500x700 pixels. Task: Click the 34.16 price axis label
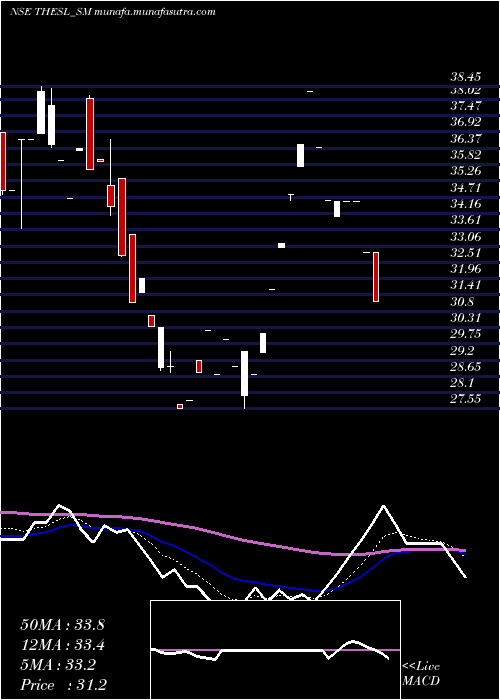[466, 204]
